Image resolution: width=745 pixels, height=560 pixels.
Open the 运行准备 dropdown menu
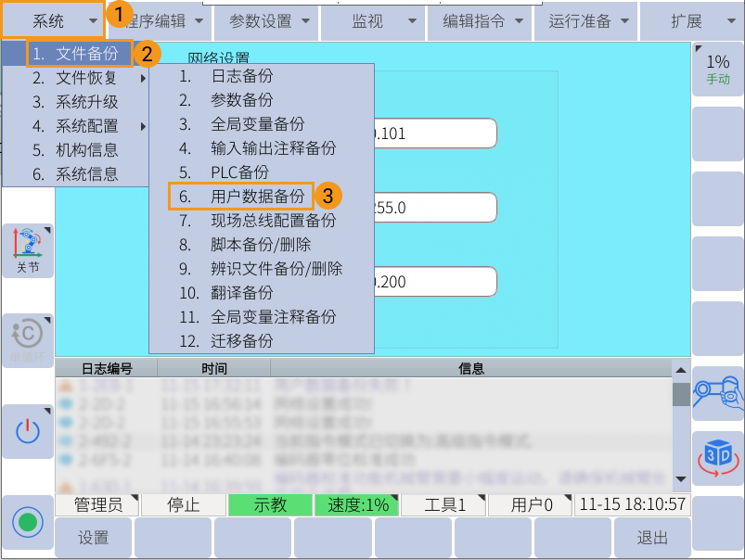pos(585,21)
